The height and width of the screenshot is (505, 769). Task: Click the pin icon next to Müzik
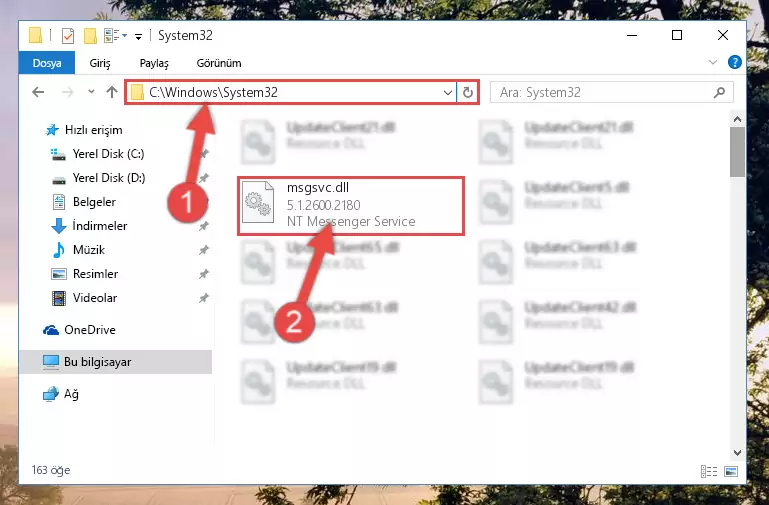[x=203, y=250]
